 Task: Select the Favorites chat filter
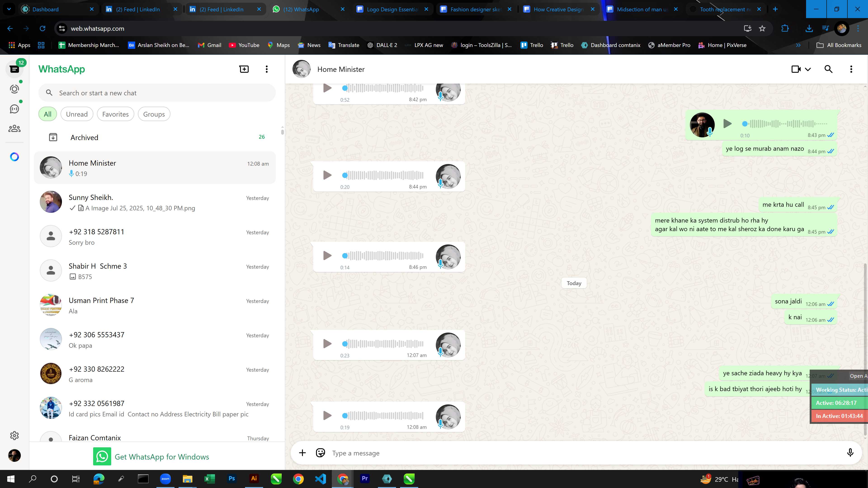[x=115, y=114]
